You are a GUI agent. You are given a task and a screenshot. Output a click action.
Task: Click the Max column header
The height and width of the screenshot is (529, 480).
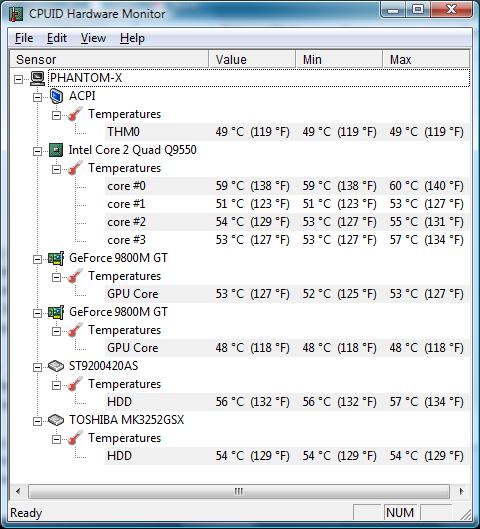point(426,59)
